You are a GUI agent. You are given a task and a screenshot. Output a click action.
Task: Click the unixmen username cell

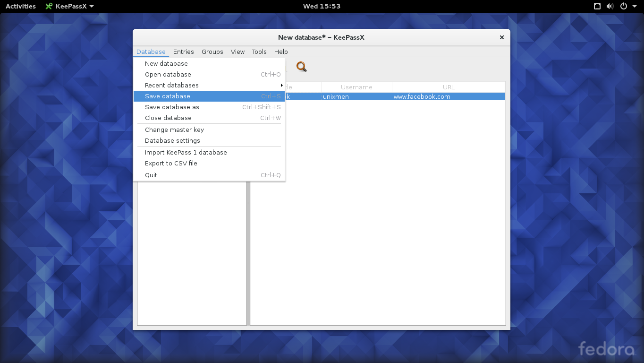tap(356, 96)
